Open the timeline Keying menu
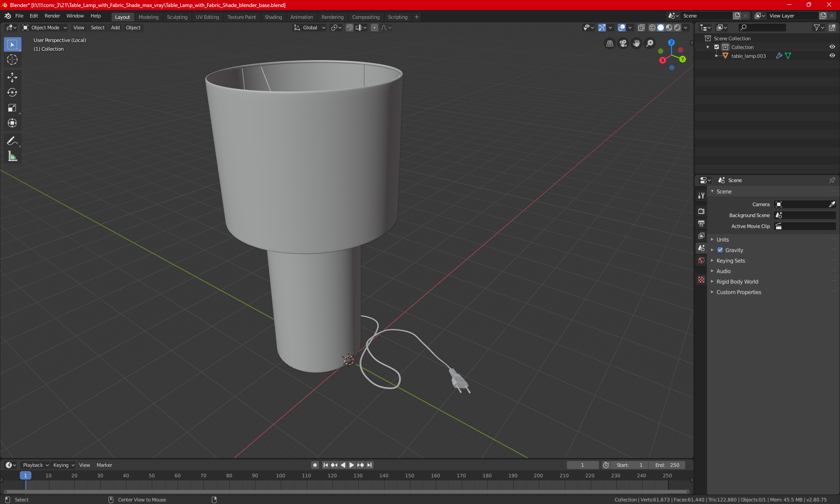 [63, 465]
